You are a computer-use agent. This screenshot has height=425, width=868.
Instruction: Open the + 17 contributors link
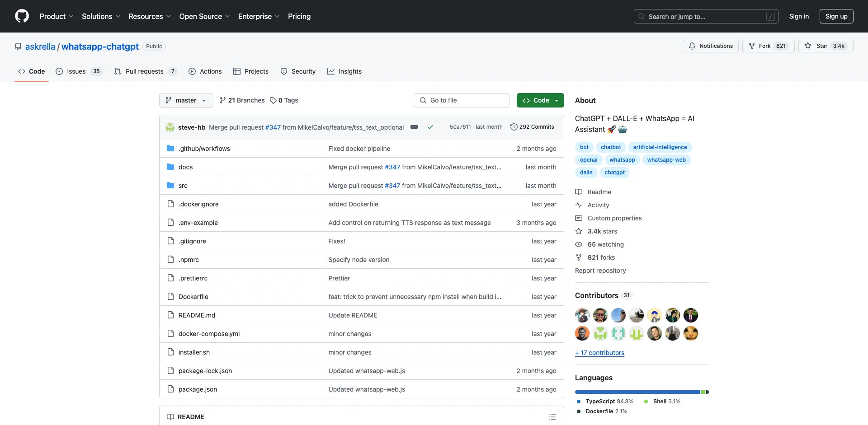point(599,353)
